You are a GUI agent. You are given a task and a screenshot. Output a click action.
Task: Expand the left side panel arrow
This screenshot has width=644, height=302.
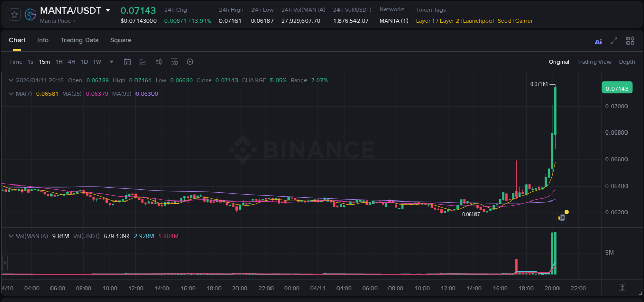[x=5, y=263]
